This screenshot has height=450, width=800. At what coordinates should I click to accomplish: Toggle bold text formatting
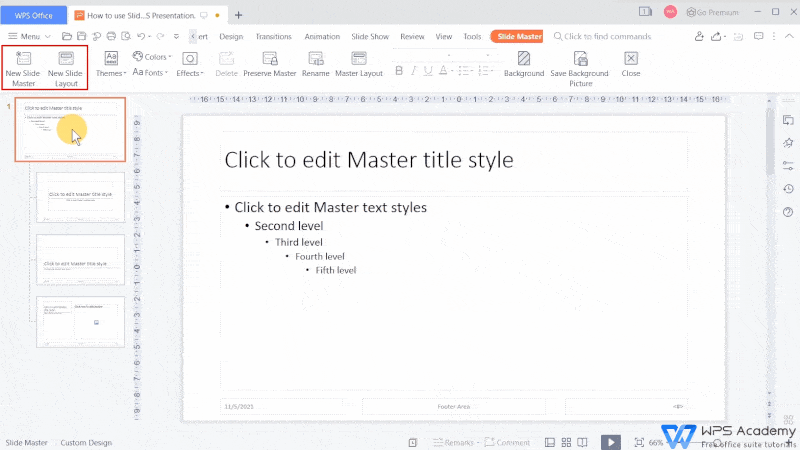(x=400, y=71)
